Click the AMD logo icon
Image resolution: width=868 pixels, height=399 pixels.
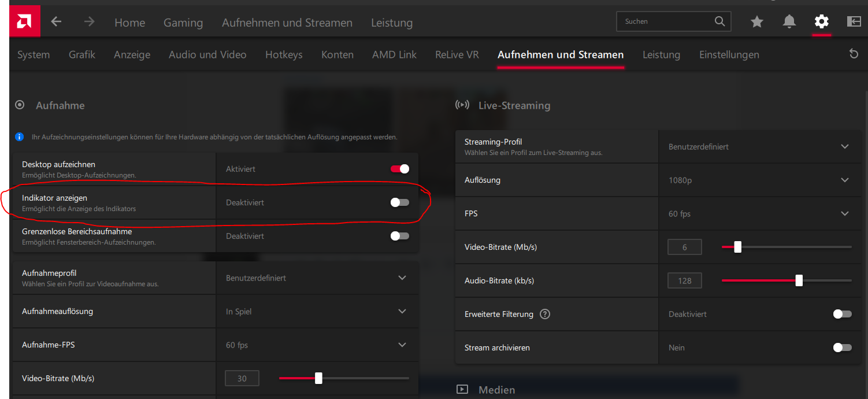[24, 21]
